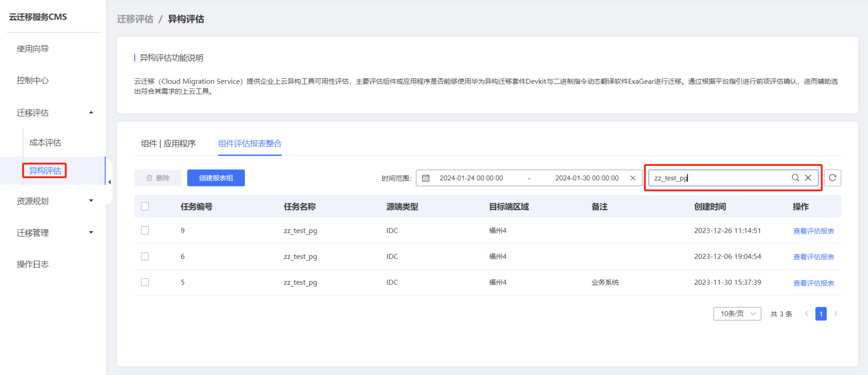Screen dimensions: 868x375
Task: View evaluation report for task 6
Action: [x=814, y=257]
